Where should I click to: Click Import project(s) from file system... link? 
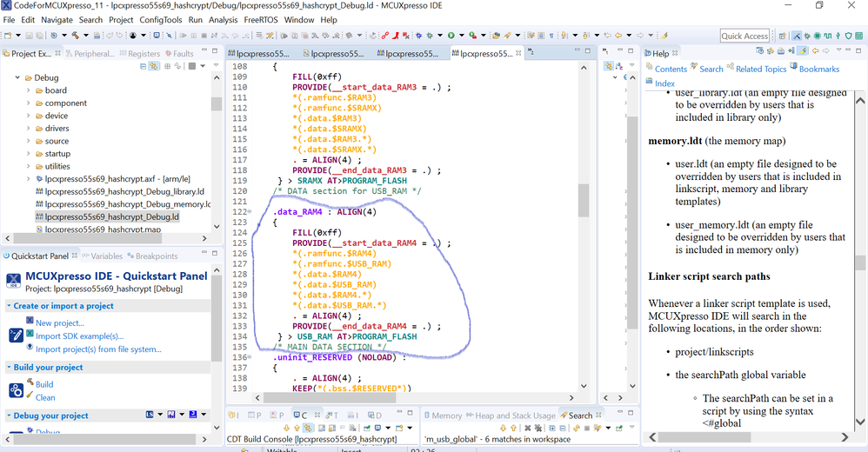click(98, 349)
